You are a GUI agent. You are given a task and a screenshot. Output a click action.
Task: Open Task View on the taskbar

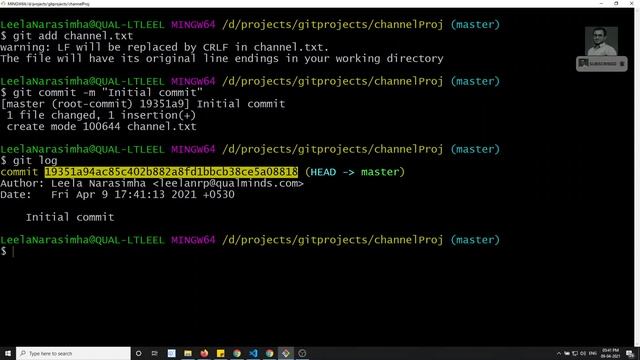pyautogui.click(x=155, y=353)
